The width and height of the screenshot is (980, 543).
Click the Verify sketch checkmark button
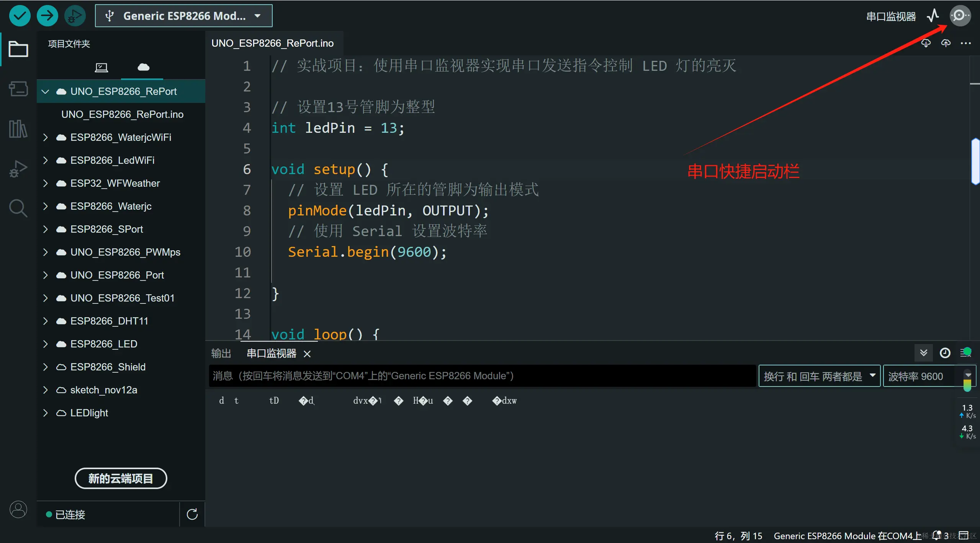point(20,16)
